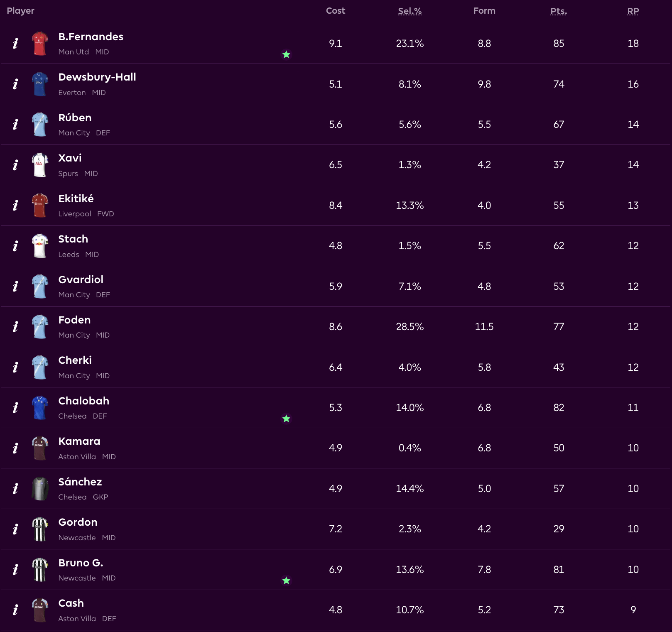Screen dimensions: 672x632
Task: Click Gordon's Newcastle shirt icon
Action: coord(40,529)
